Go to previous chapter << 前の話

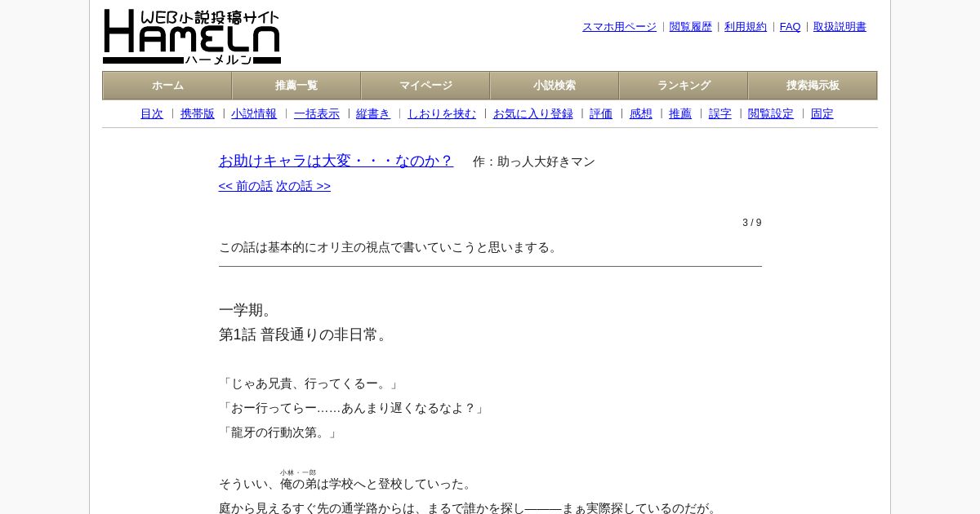point(246,186)
